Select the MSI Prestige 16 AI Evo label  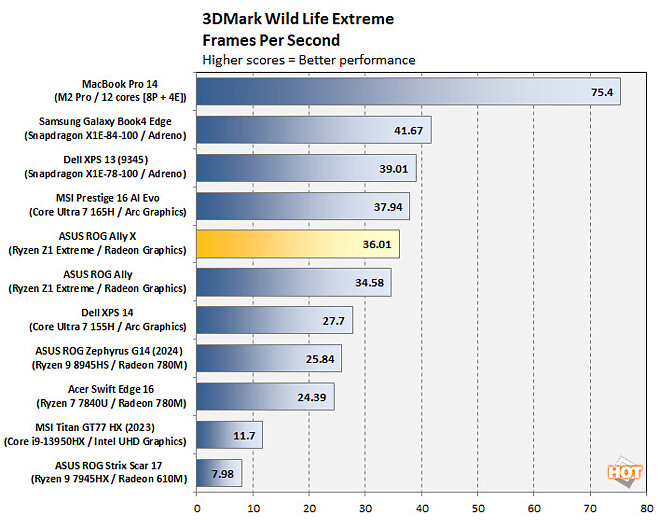[108, 205]
